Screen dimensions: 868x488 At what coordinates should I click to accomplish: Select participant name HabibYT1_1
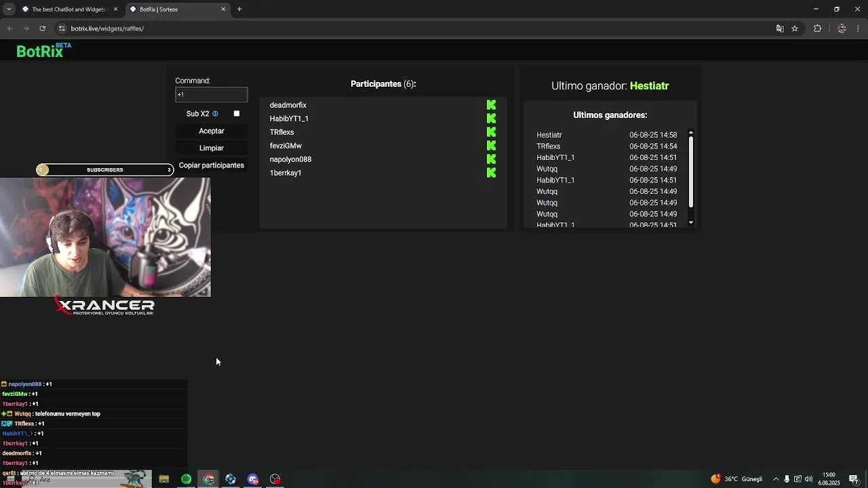click(289, 119)
